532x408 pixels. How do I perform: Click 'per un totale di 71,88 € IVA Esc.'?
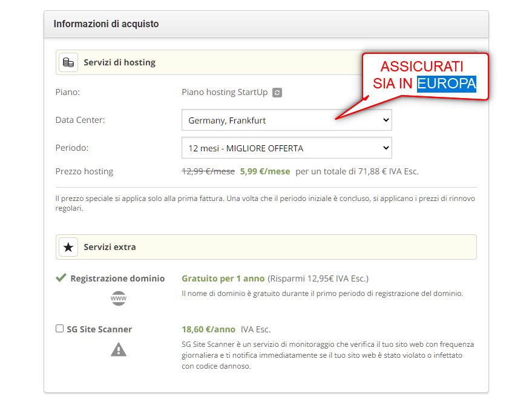tap(357, 171)
